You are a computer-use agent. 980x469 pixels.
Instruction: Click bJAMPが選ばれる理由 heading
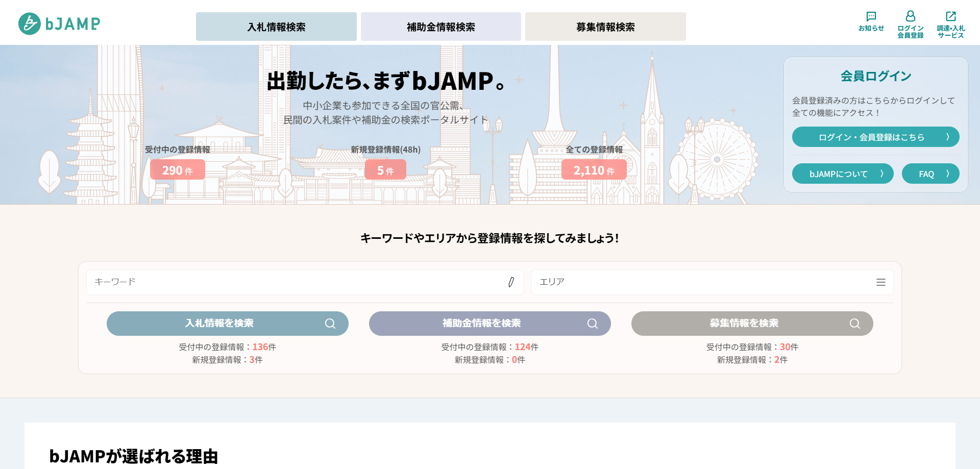tap(134, 456)
